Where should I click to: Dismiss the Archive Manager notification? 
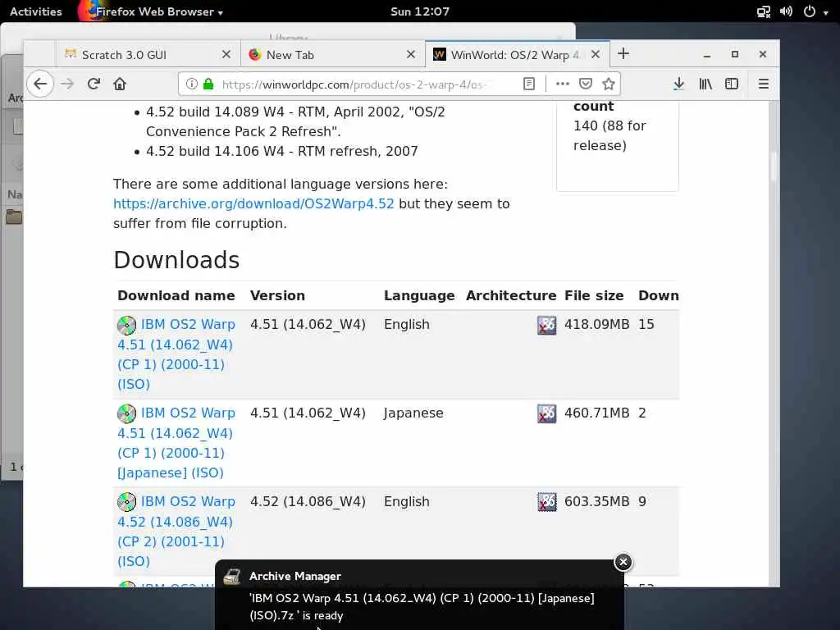(x=623, y=562)
